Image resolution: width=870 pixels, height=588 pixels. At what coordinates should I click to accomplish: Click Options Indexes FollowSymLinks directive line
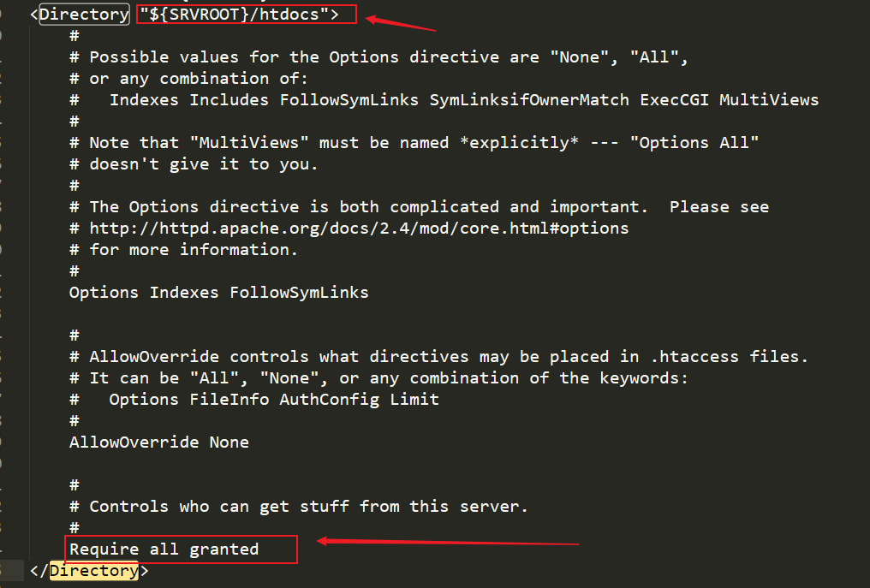[x=218, y=293]
